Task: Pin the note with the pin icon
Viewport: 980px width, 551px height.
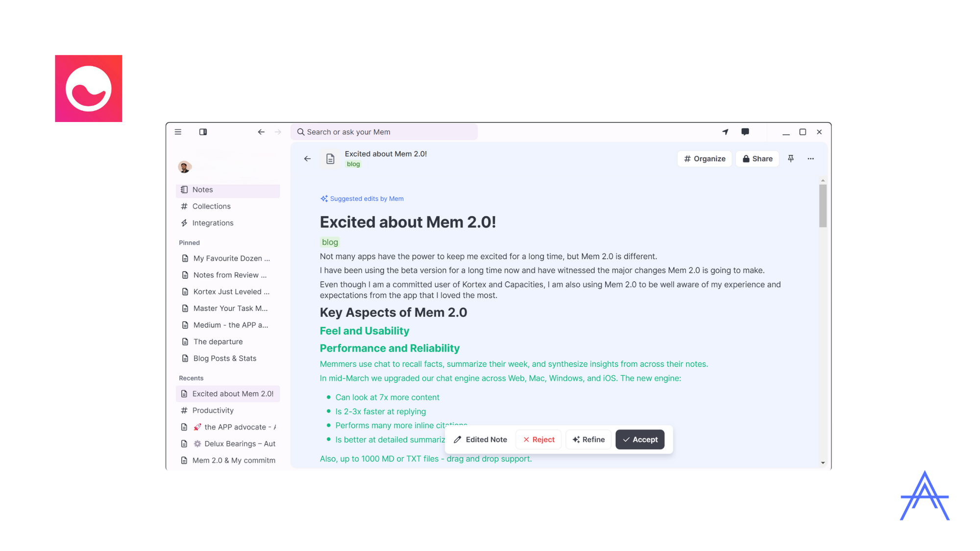Action: (790, 159)
